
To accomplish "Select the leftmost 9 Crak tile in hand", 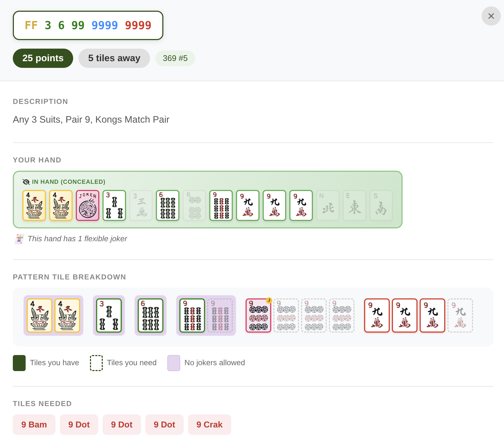I will click(x=247, y=205).
